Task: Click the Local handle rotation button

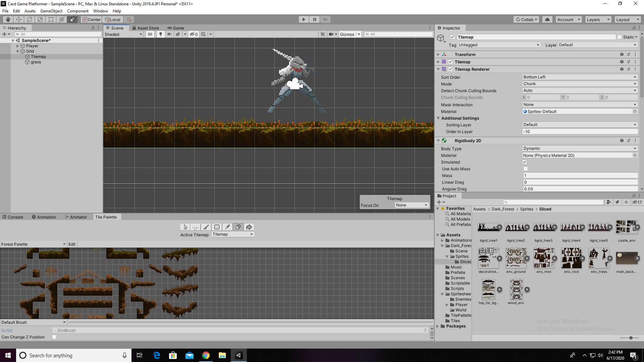Action: [x=113, y=19]
